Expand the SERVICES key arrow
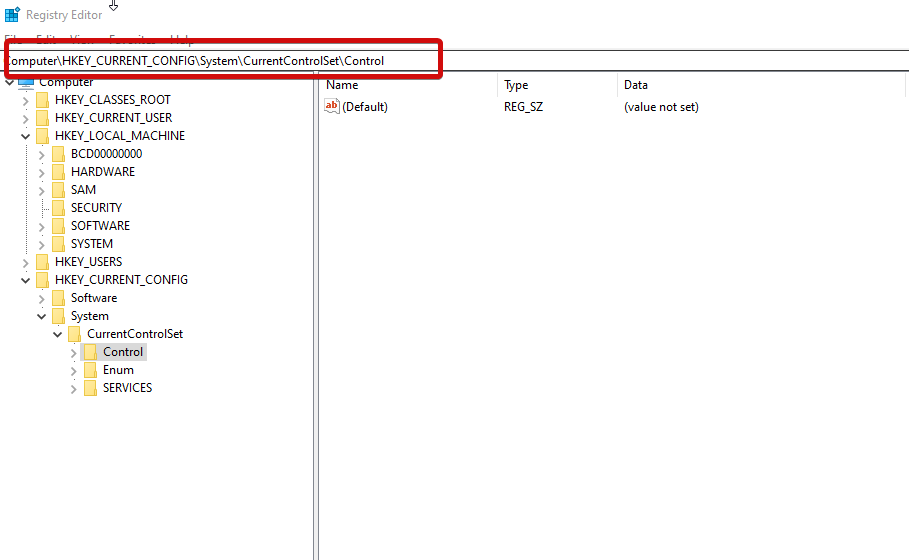Screen dimensions: 909x560 click(74, 388)
